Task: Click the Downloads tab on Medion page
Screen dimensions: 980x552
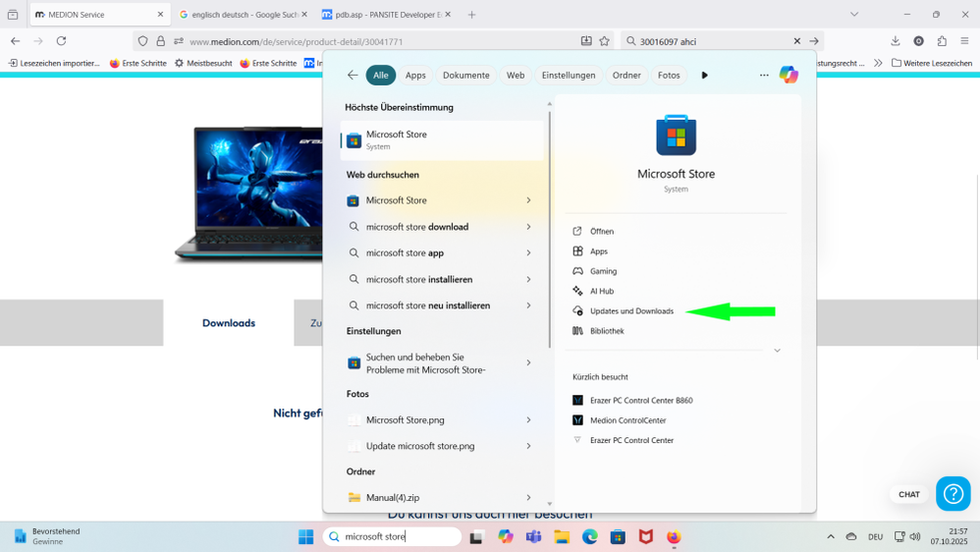Action: coord(229,323)
